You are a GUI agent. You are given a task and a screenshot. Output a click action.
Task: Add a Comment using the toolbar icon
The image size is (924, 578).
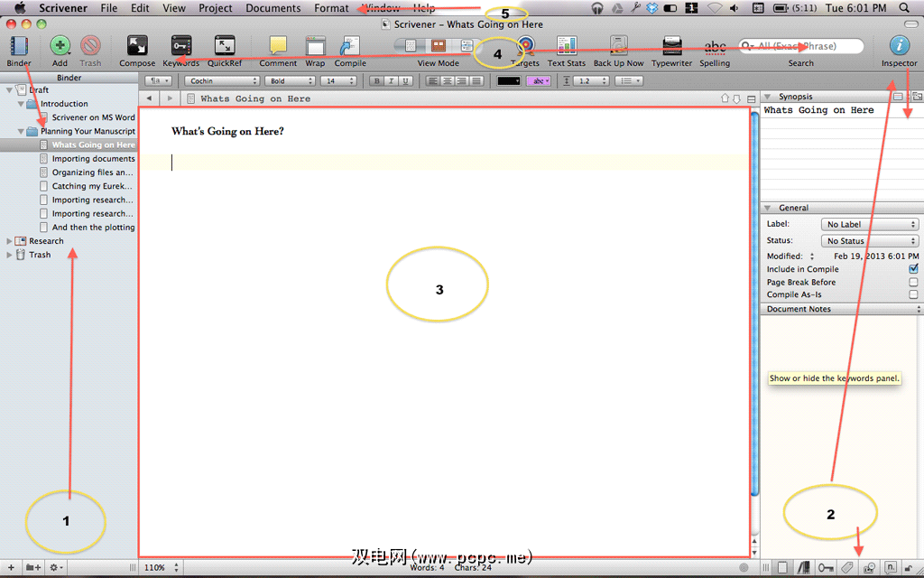click(x=278, y=46)
